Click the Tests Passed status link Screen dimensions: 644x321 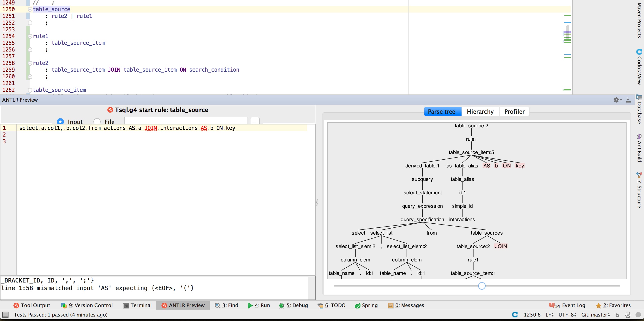61,315
